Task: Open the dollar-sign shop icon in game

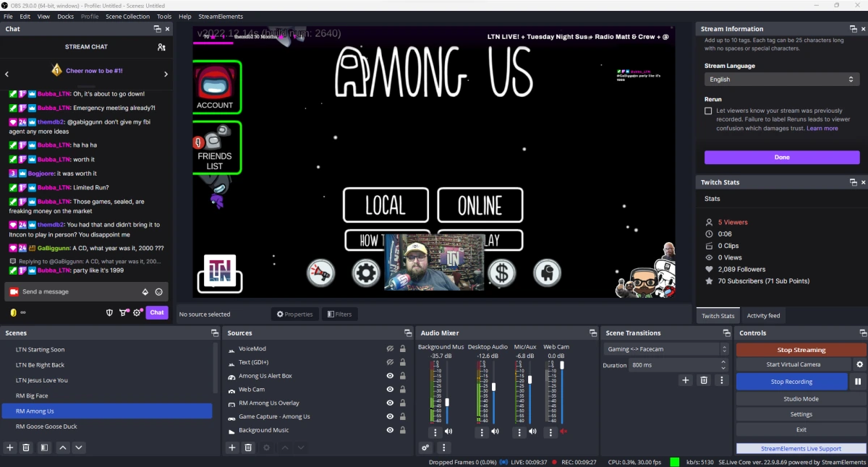Action: coord(501,273)
